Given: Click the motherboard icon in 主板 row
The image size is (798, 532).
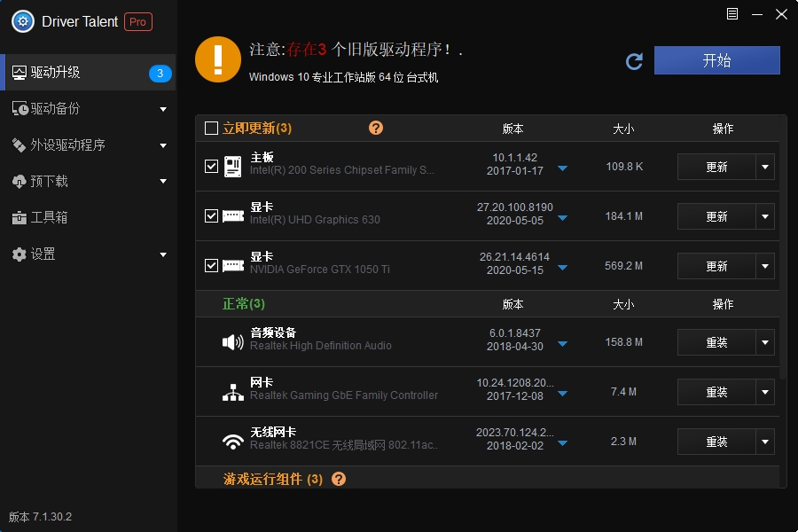Looking at the screenshot, I should 232,166.
